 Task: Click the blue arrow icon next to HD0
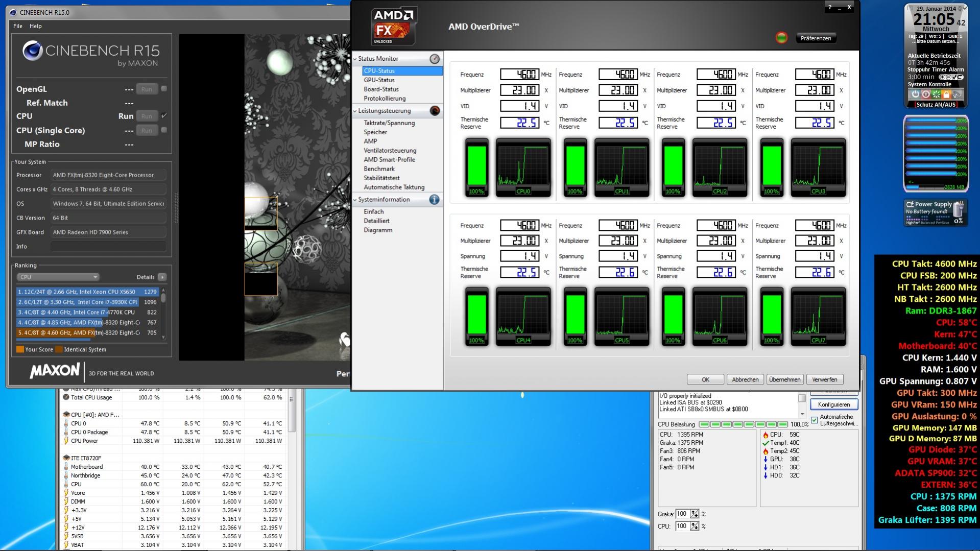click(x=766, y=476)
